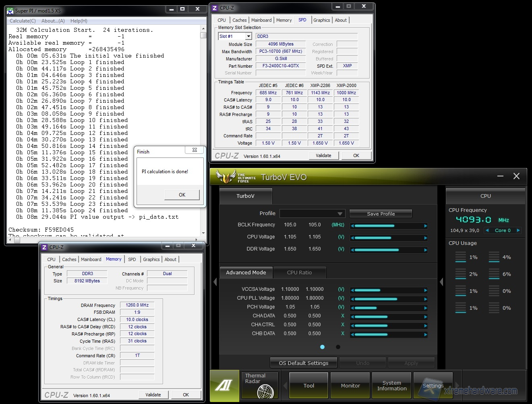This screenshot has height=404, width=532.
Task: Toggle the CHA CTRL X auto indicator
Action: (343, 325)
